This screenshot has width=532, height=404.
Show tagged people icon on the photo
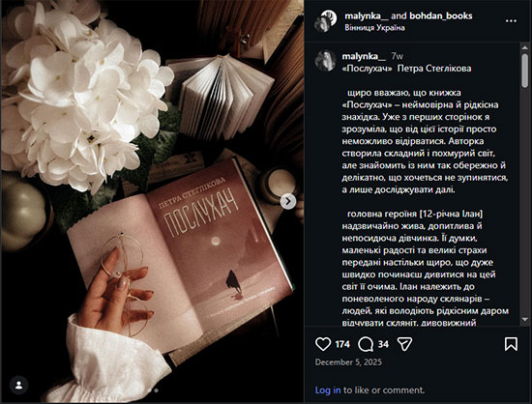click(19, 386)
